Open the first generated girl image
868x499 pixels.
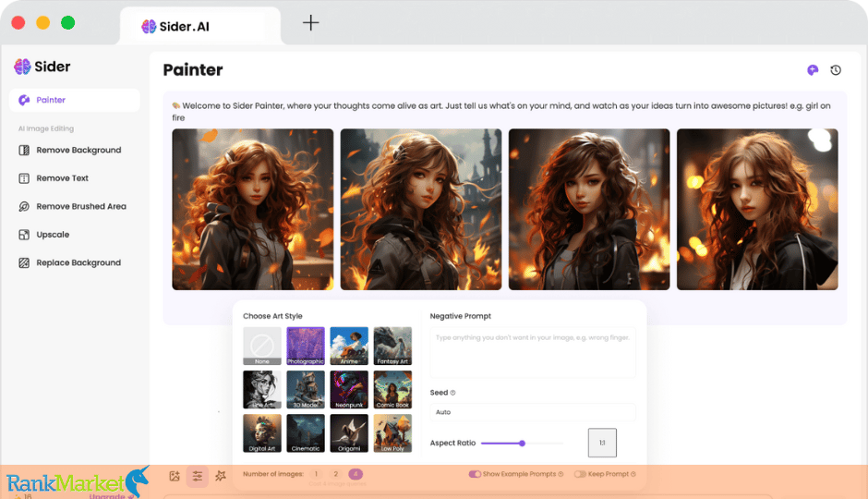(x=252, y=210)
